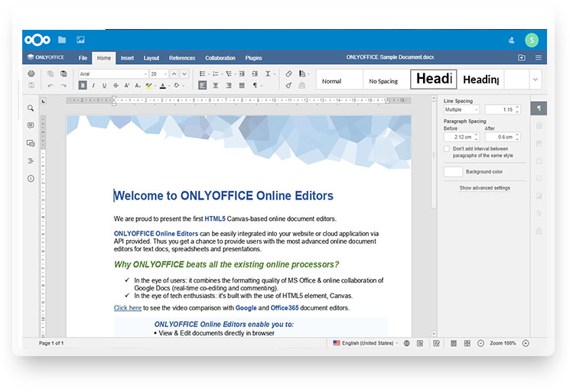Image resolution: width=570 pixels, height=392 pixels.
Task: Click the Copy icon in toolbar
Action: (50, 73)
